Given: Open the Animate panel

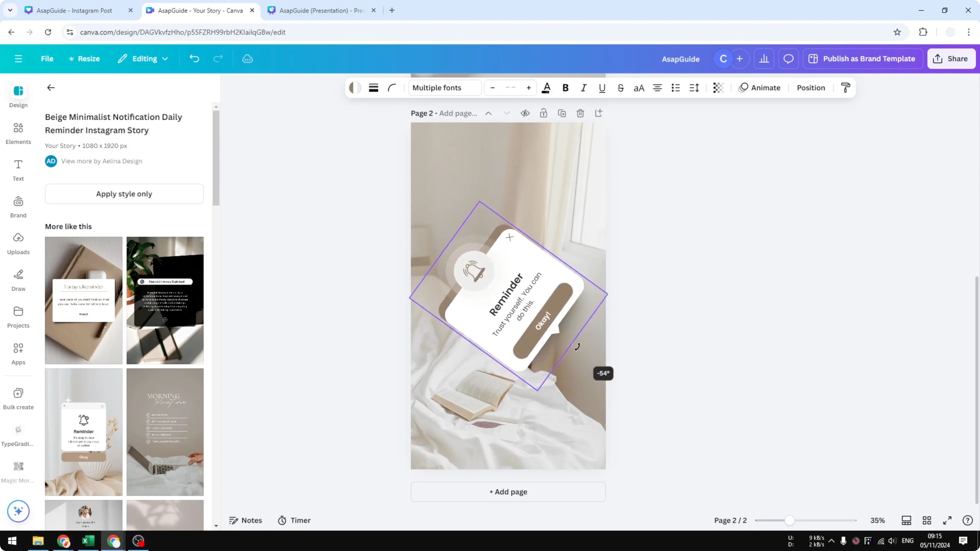Looking at the screenshot, I should coord(759,88).
